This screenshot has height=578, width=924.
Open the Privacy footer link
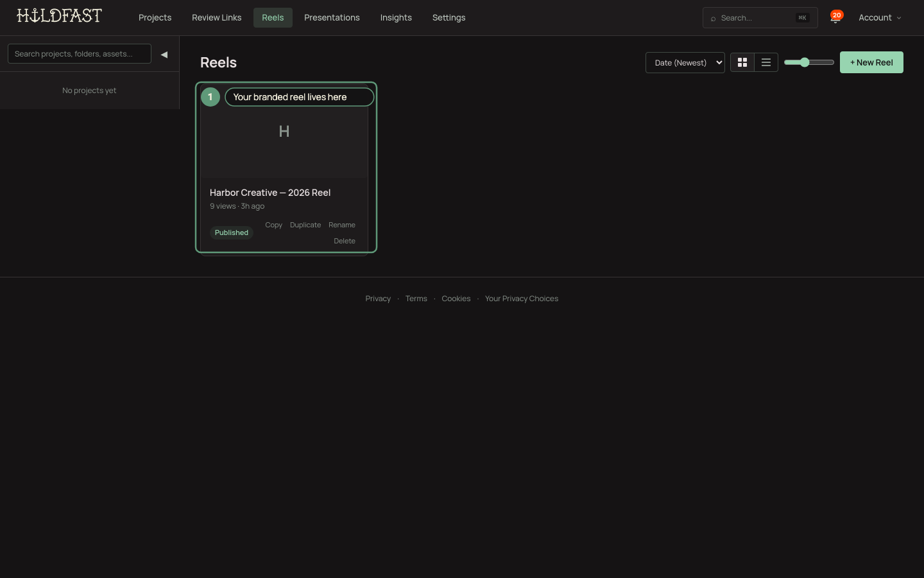click(378, 299)
